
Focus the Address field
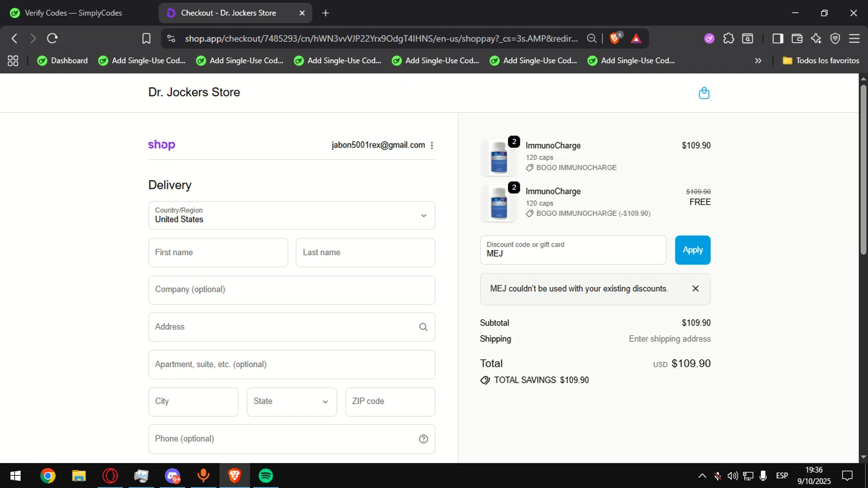click(292, 327)
